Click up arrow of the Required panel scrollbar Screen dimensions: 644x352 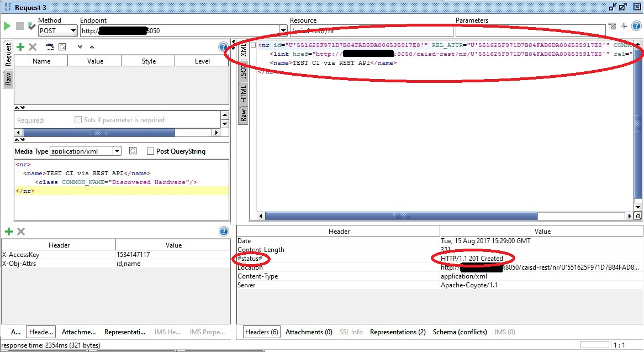pyautogui.click(x=225, y=115)
